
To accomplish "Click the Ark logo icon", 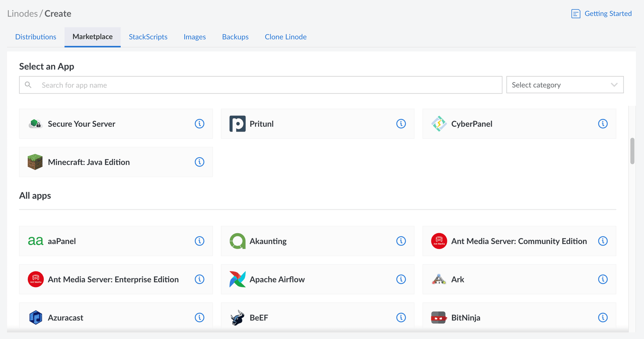I will pos(439,279).
